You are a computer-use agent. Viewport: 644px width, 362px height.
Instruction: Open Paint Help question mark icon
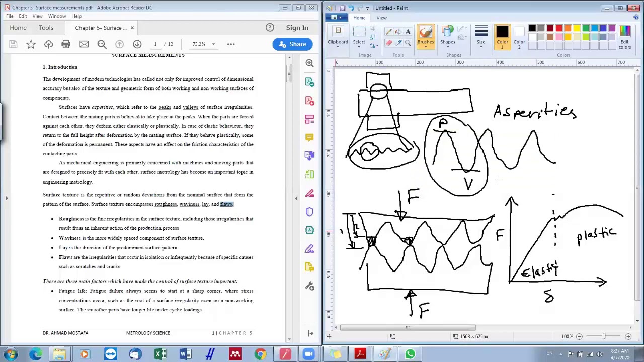point(636,18)
